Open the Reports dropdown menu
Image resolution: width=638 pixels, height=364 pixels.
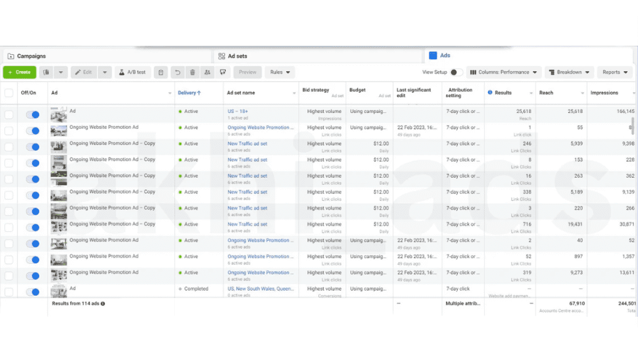tap(615, 72)
